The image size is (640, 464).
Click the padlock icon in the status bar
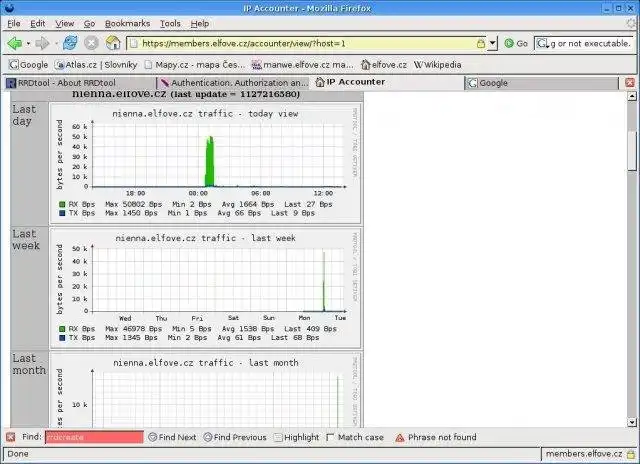pyautogui.click(x=631, y=454)
